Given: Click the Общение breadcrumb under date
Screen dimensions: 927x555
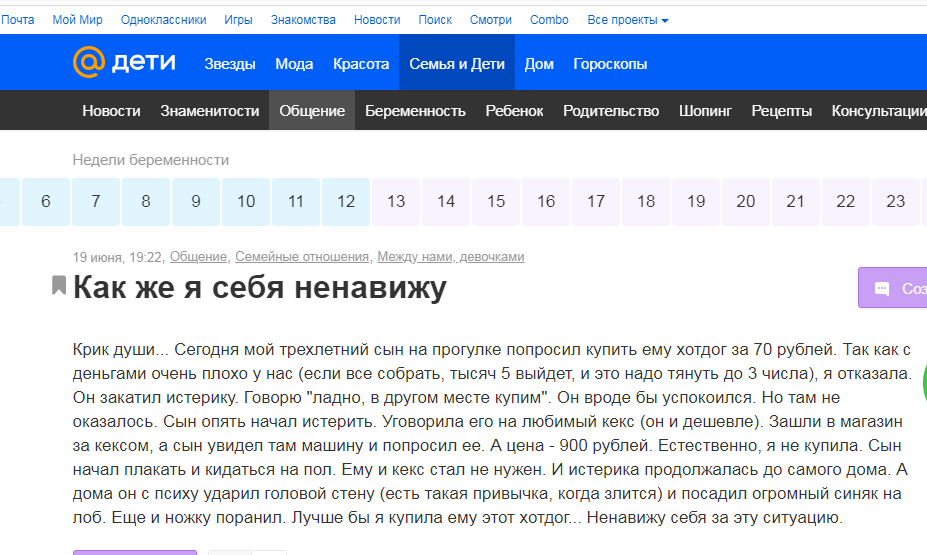Looking at the screenshot, I should [x=198, y=257].
